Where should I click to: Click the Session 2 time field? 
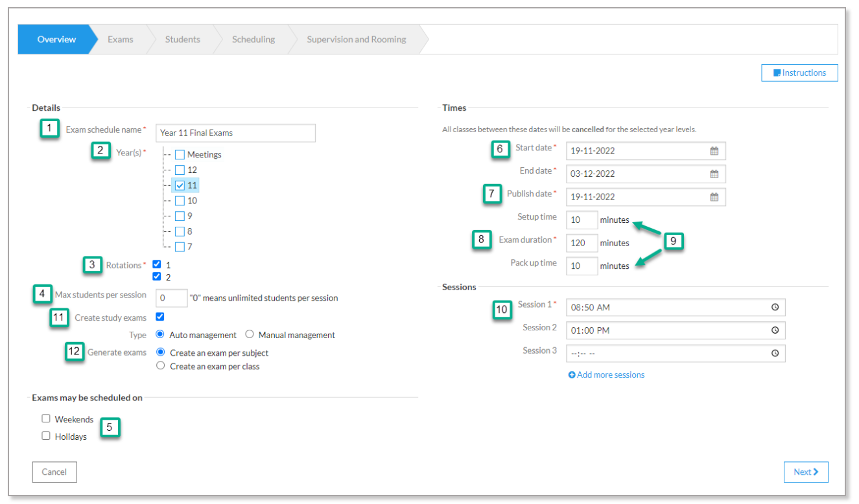pyautogui.click(x=676, y=330)
